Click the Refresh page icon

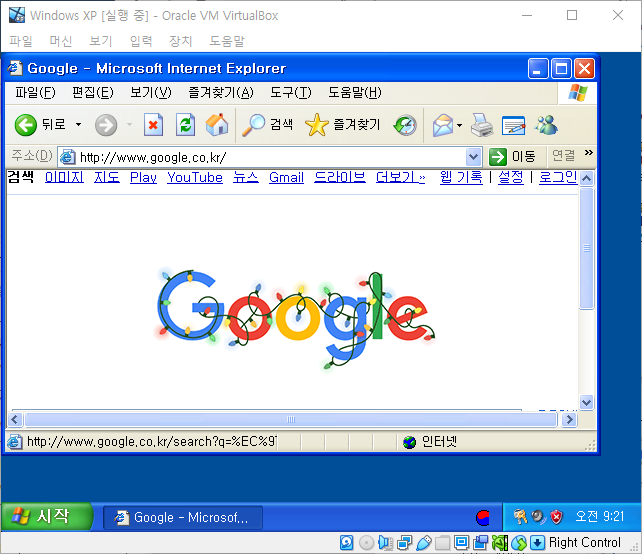coord(185,125)
